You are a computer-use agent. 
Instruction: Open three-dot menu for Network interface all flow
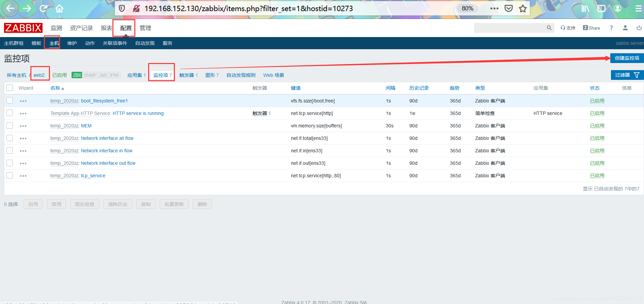point(23,139)
